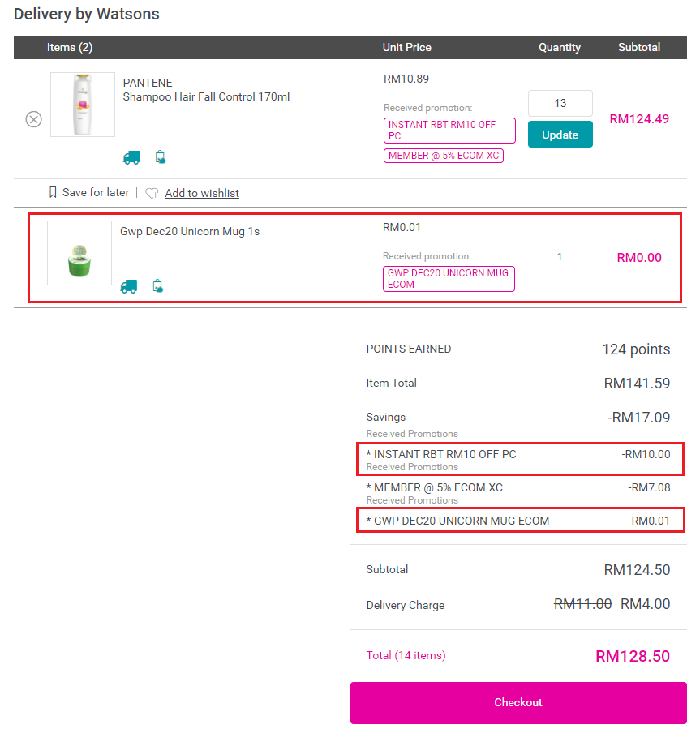Click the collect bag icon under Unicorn Mug
Image resolution: width=700 pixels, height=733 pixels.
[x=157, y=285]
